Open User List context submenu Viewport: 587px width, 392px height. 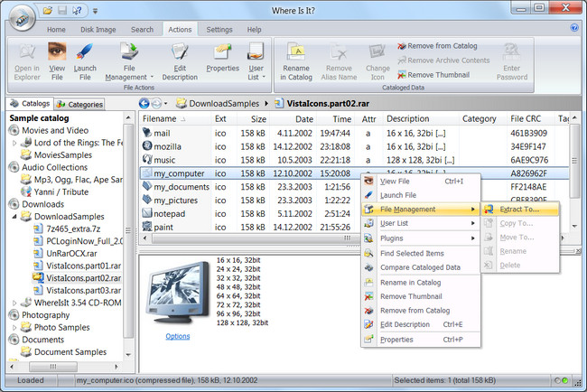421,223
